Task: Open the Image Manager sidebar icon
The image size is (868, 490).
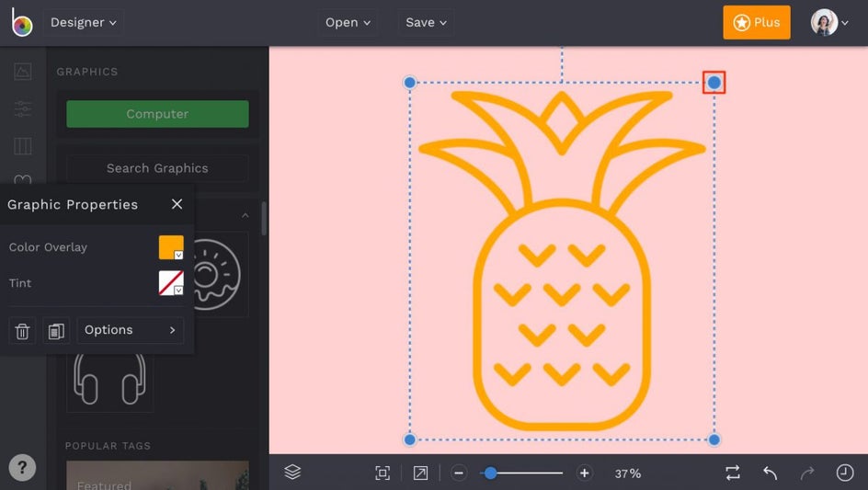Action: coord(23,71)
